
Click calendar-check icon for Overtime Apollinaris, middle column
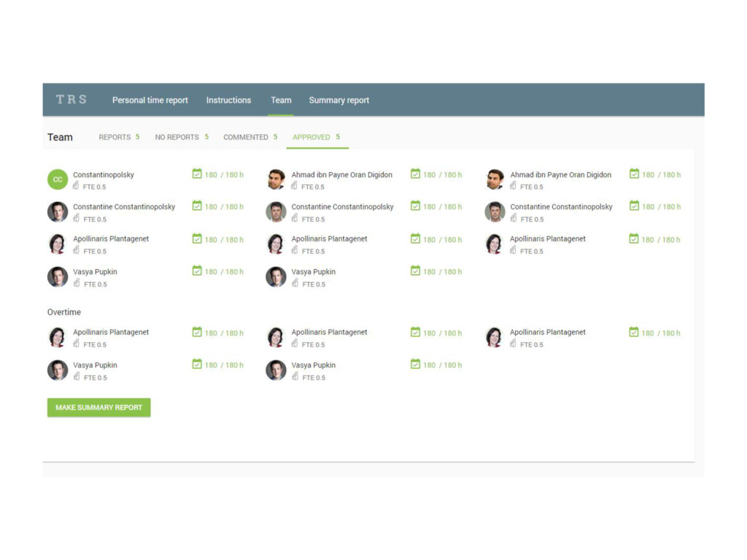tap(415, 332)
